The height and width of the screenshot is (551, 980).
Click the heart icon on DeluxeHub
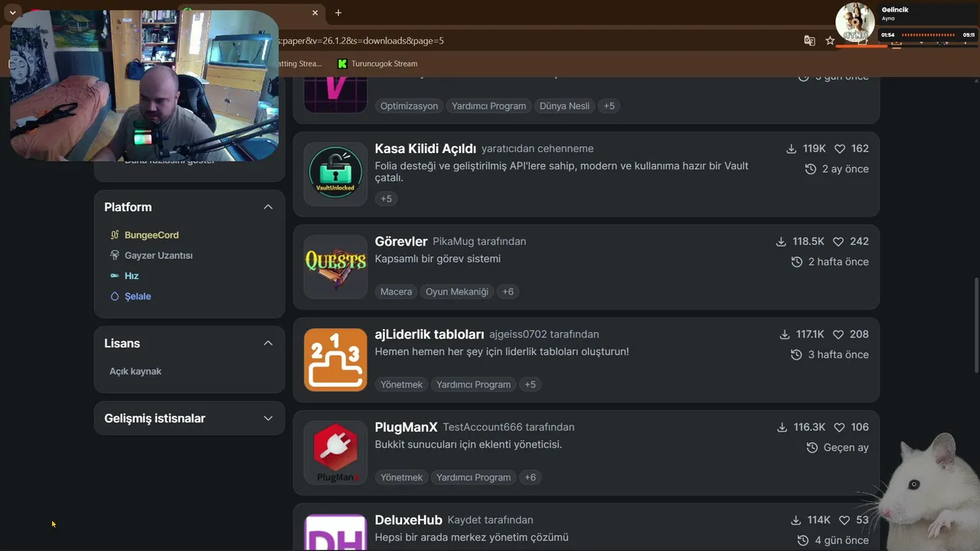[x=844, y=520]
